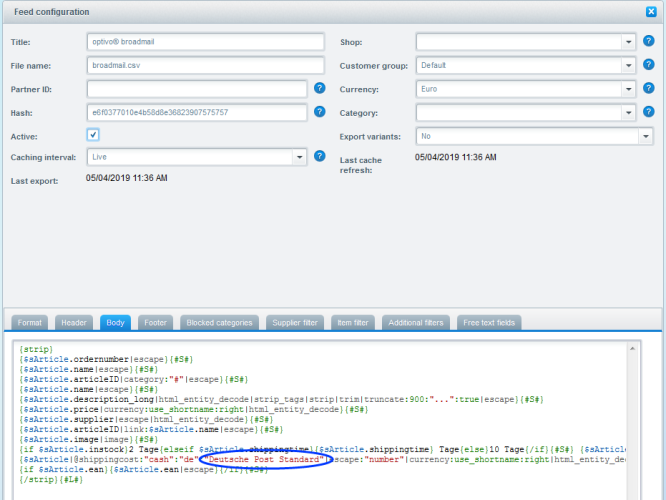The width and height of the screenshot is (666, 500).
Task: Close the Feed configuration window
Action: [651, 12]
